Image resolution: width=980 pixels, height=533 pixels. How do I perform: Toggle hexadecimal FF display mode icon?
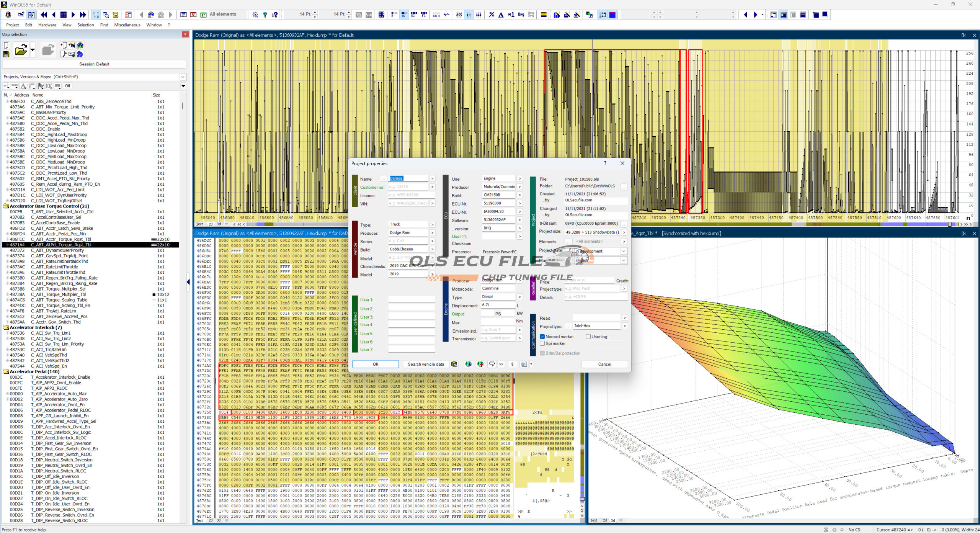pyautogui.click(x=469, y=15)
